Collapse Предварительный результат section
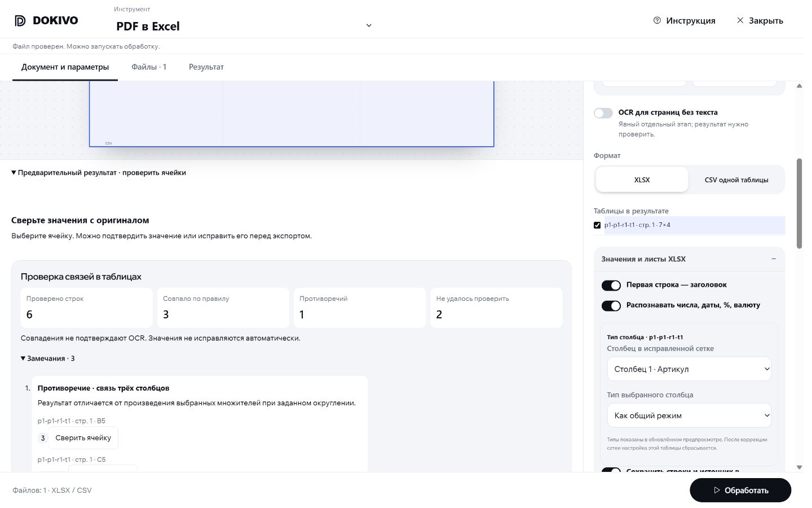The width and height of the screenshot is (812, 508). click(x=99, y=173)
